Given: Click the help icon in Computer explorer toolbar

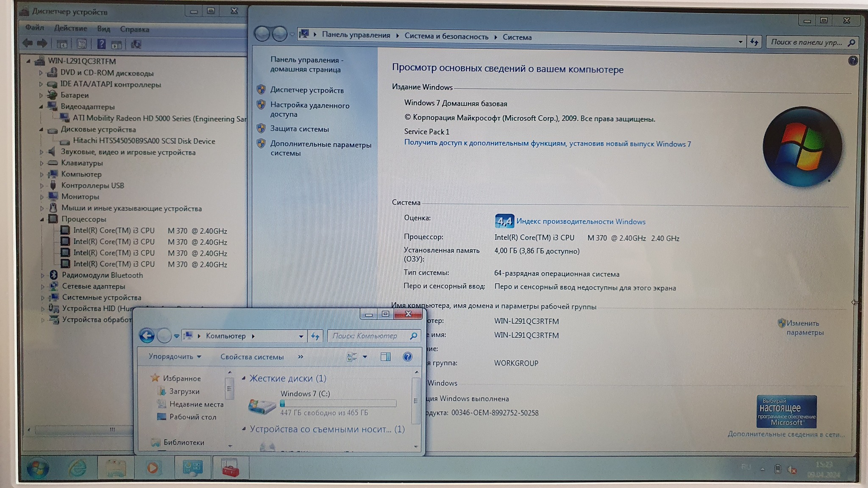Looking at the screenshot, I should [407, 357].
